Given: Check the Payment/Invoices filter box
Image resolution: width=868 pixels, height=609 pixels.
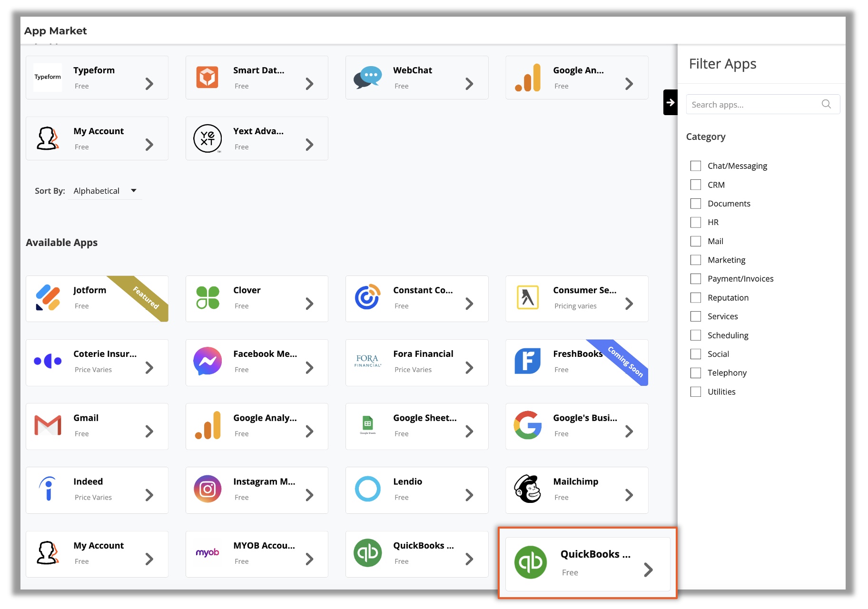Looking at the screenshot, I should coord(696,279).
